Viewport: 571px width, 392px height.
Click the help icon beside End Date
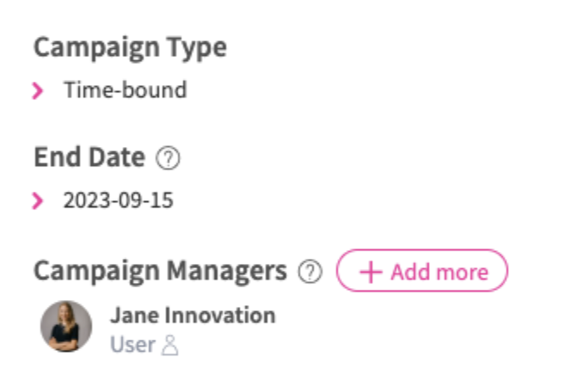(169, 158)
